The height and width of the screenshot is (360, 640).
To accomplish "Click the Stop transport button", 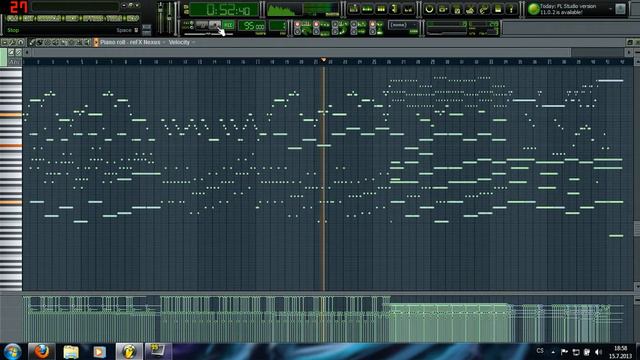I will (215, 25).
